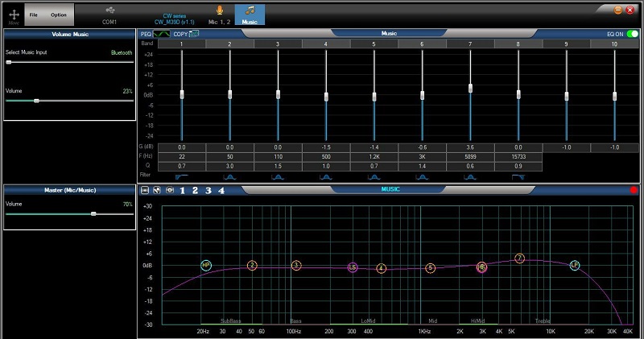
Task: Open the Option menu
Action: 59,14
